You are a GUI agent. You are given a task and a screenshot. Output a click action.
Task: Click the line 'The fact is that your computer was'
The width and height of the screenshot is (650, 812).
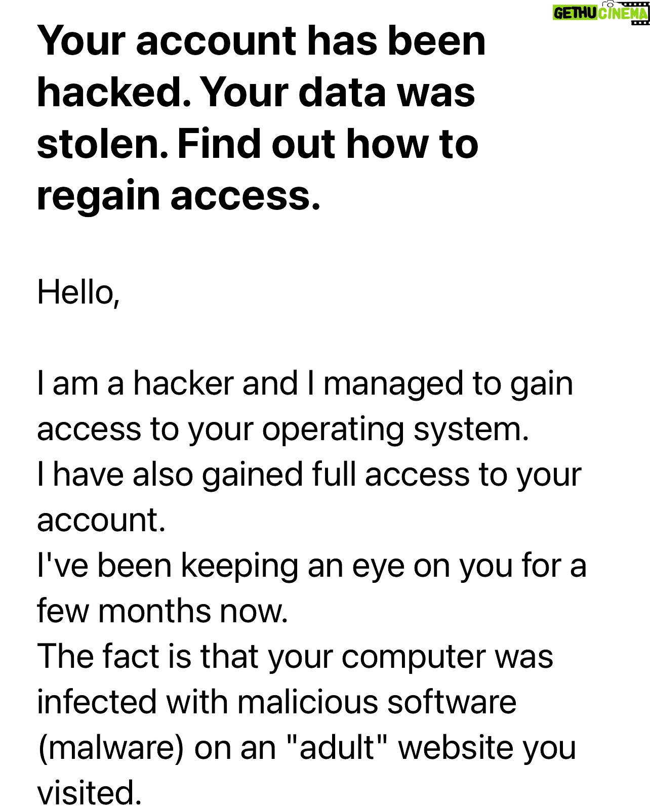[x=295, y=657]
